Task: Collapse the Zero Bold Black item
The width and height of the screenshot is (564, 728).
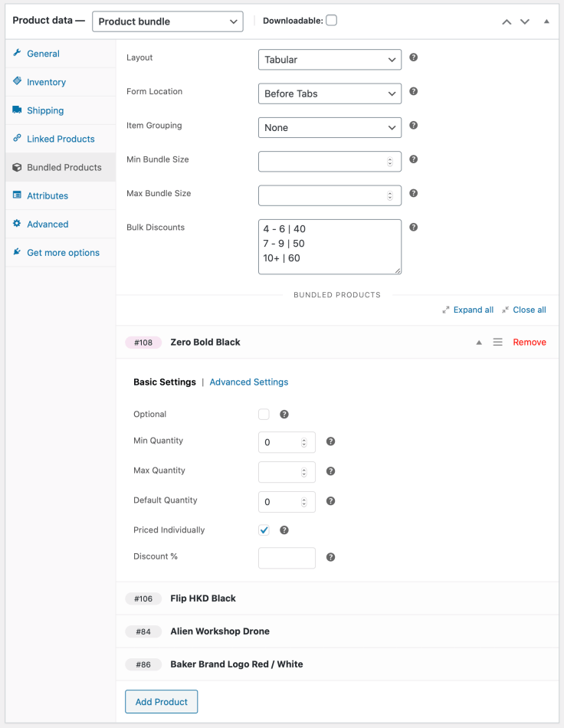Action: (479, 342)
